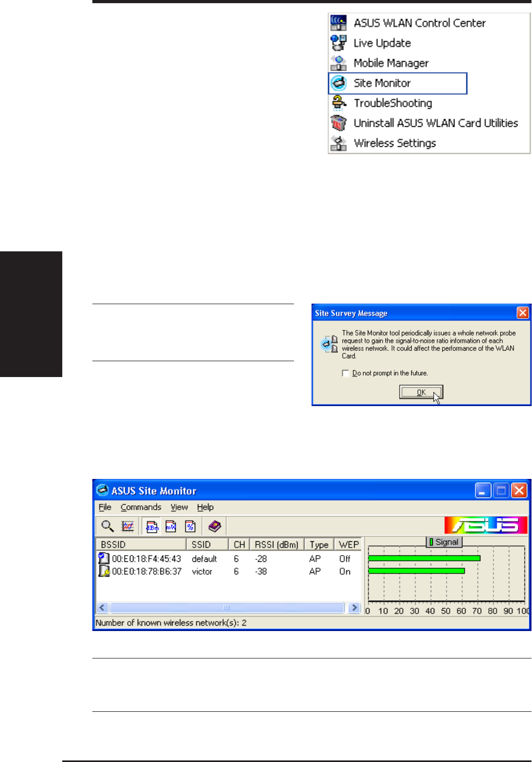The width and height of the screenshot is (532, 762).
Task: Click RSSI value -38
Action: click(x=261, y=571)
